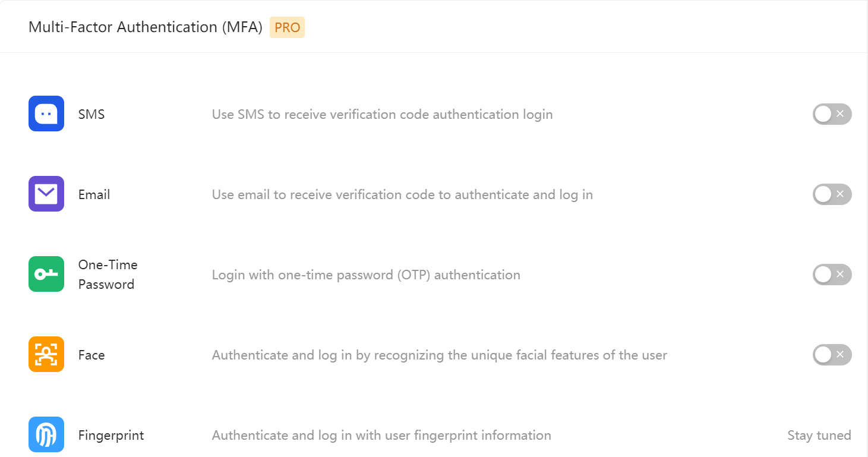Click the green One-Time Password key icon
The width and height of the screenshot is (868, 457).
click(x=46, y=274)
